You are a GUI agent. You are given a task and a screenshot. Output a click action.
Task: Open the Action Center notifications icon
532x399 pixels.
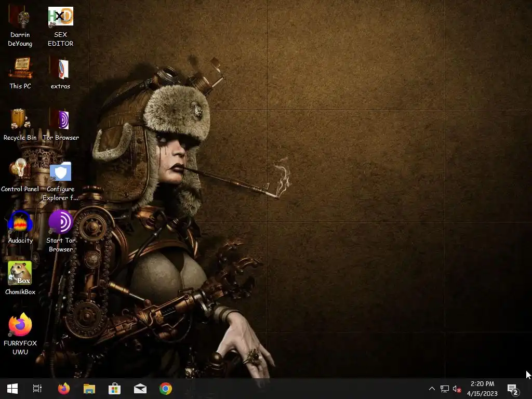(x=513, y=390)
